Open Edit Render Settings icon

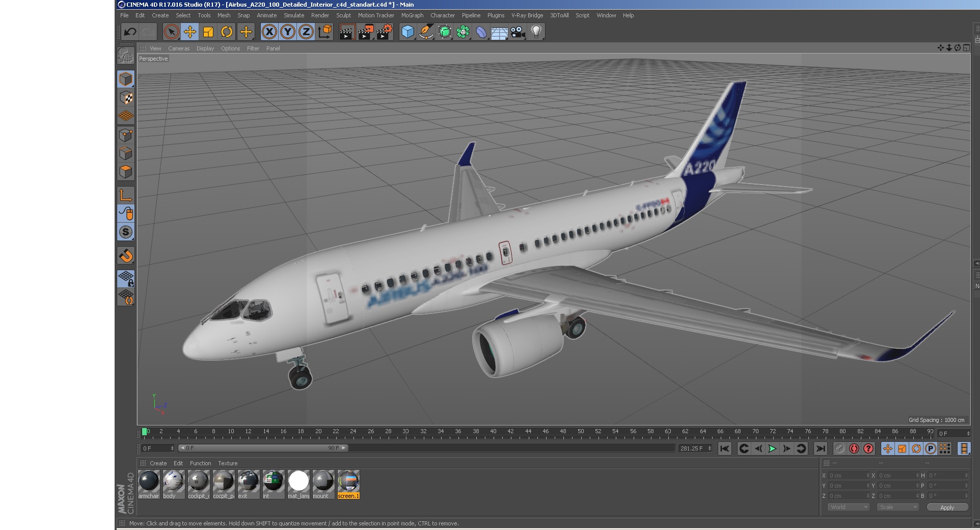(385, 32)
